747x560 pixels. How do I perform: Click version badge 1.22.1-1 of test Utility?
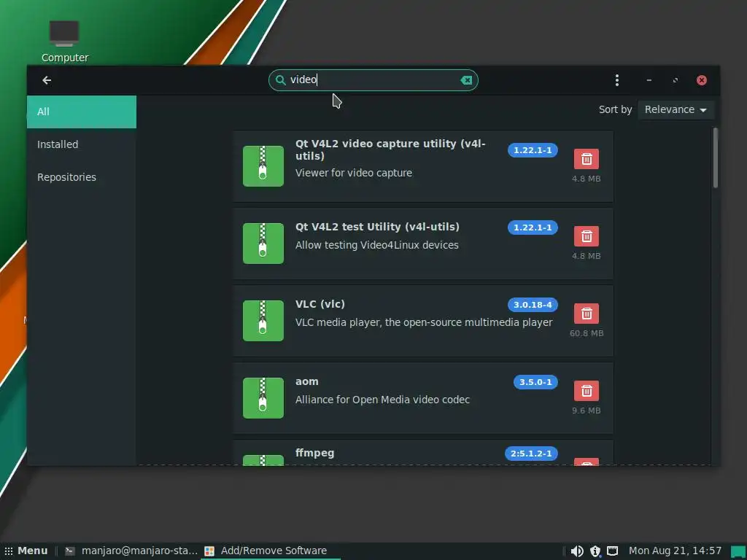pyautogui.click(x=533, y=227)
